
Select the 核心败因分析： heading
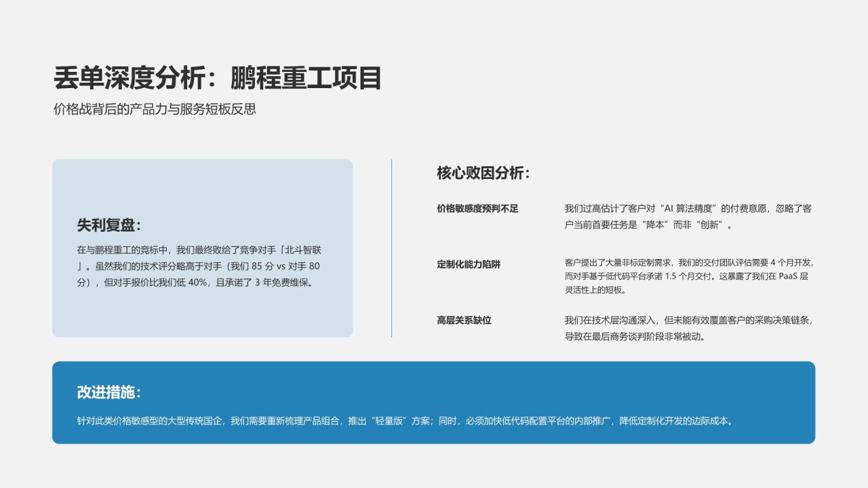pos(483,174)
